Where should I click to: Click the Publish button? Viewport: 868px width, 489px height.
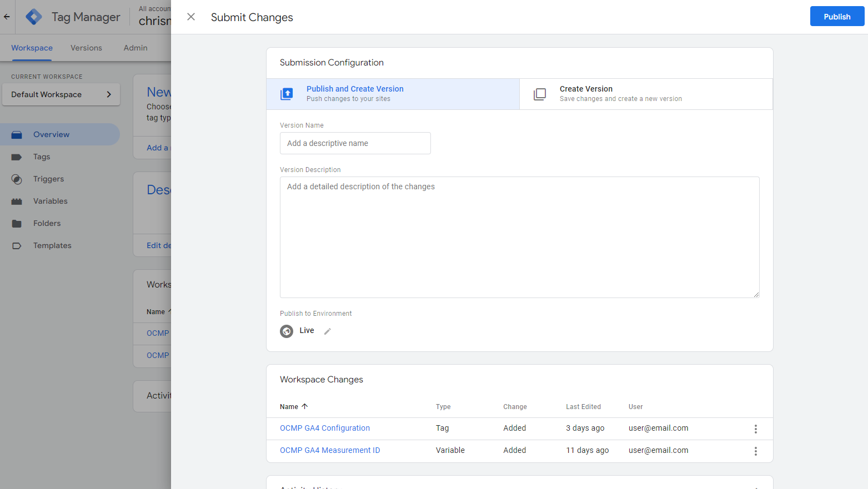837,17
